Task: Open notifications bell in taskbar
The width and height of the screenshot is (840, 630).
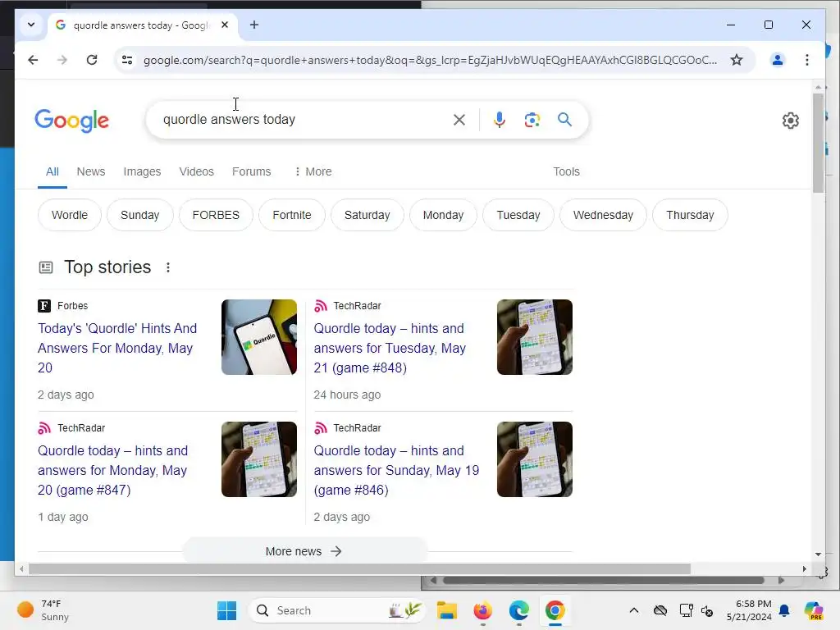Action: pyautogui.click(x=784, y=610)
